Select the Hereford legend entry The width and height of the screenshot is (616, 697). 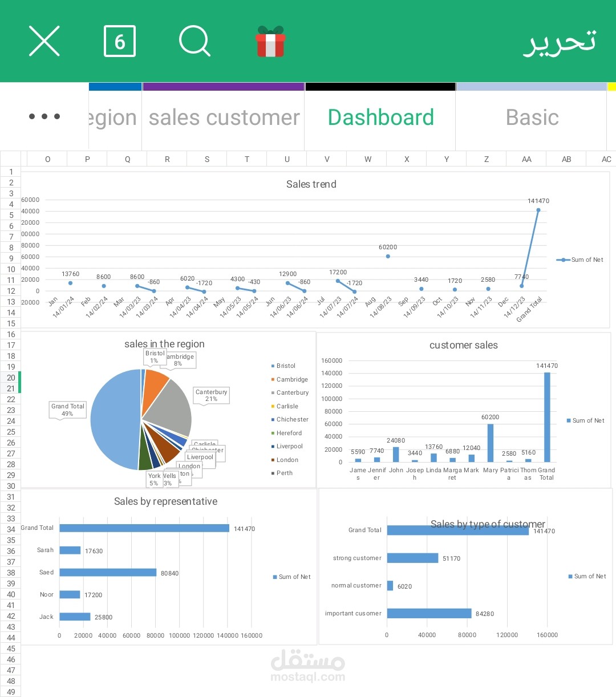click(x=286, y=433)
